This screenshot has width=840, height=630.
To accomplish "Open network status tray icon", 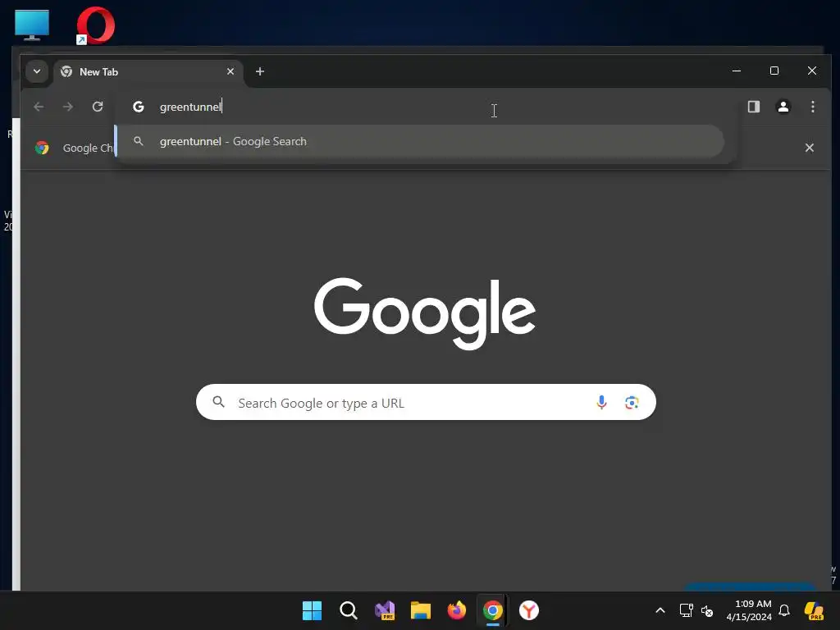I will [687, 610].
